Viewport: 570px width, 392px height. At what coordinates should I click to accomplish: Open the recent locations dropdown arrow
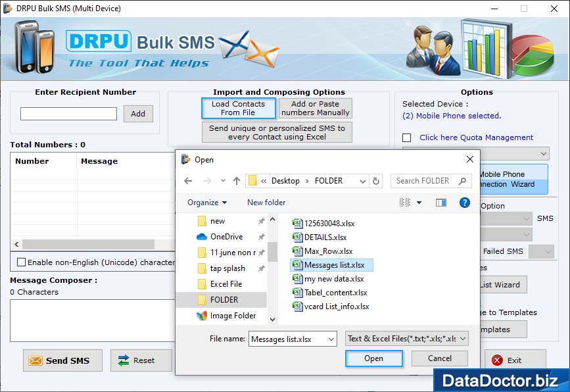(x=223, y=181)
